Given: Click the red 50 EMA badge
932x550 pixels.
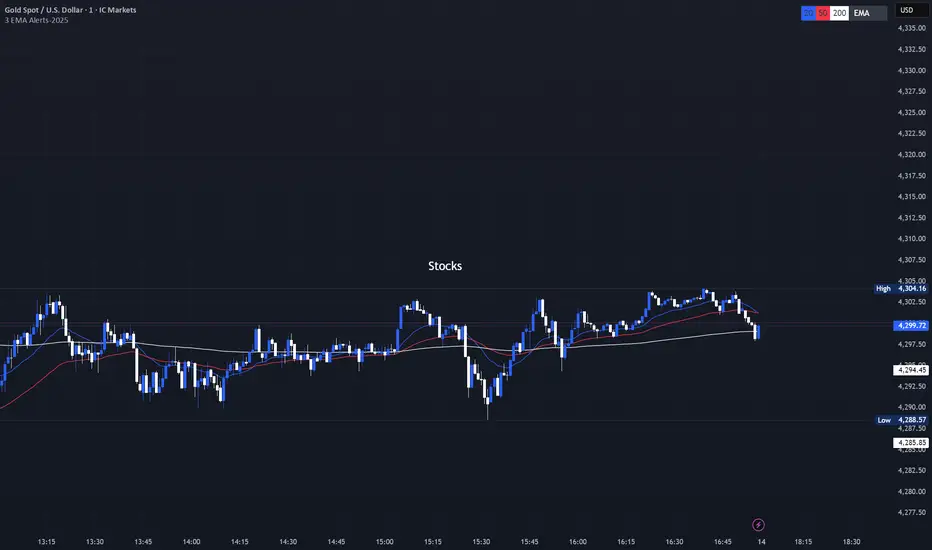Looking at the screenshot, I should coord(823,12).
